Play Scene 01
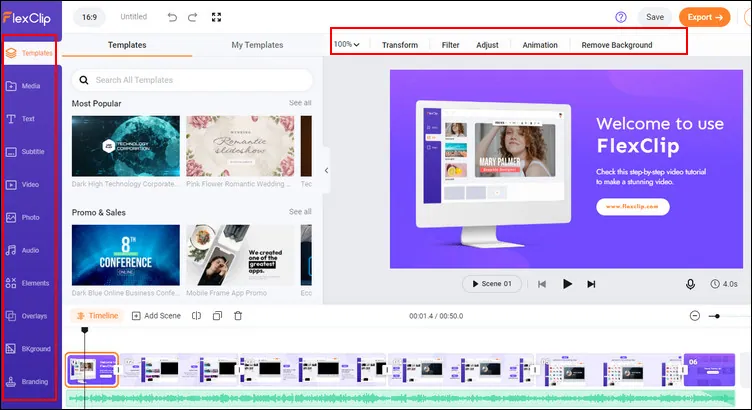Screen dimensions: 752x410 [492, 284]
